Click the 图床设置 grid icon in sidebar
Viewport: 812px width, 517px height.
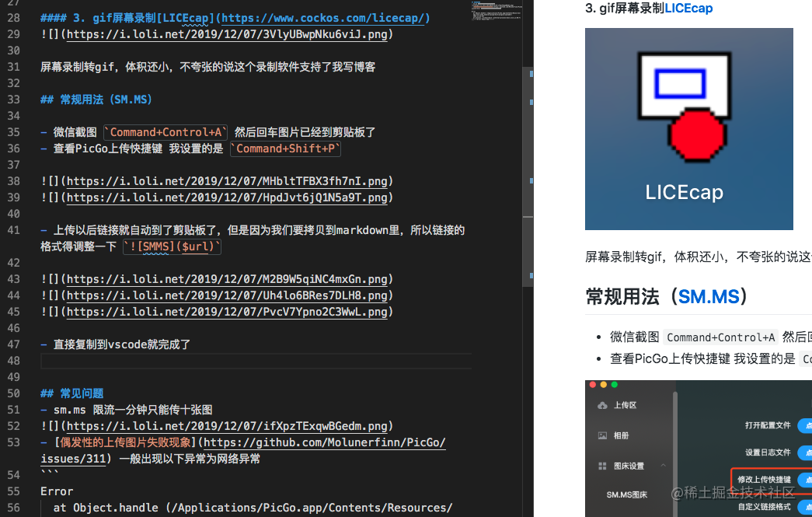click(602, 466)
